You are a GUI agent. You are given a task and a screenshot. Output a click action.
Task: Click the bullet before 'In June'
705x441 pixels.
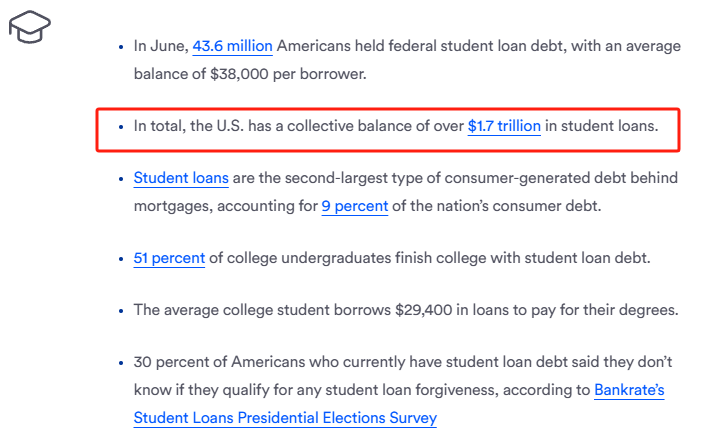120,47
